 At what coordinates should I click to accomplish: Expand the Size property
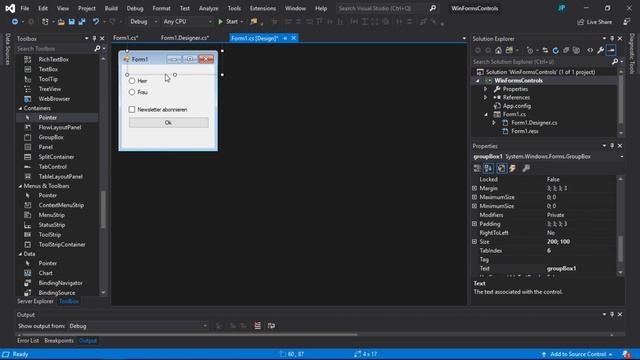point(474,242)
